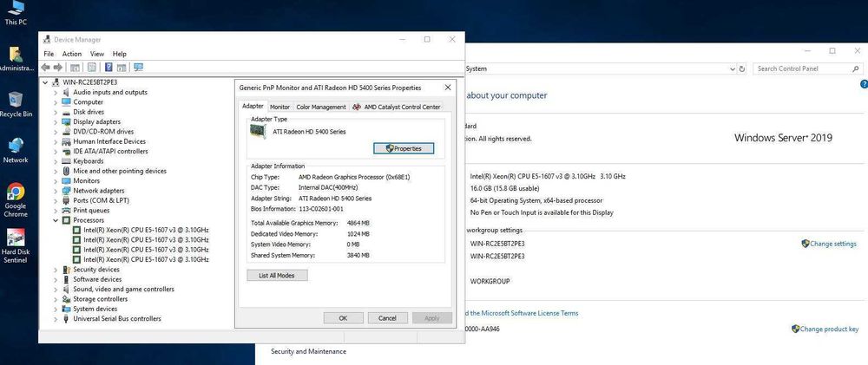Click the blue Help question-mark toolbar icon
The width and height of the screenshot is (868, 365).
point(108,67)
